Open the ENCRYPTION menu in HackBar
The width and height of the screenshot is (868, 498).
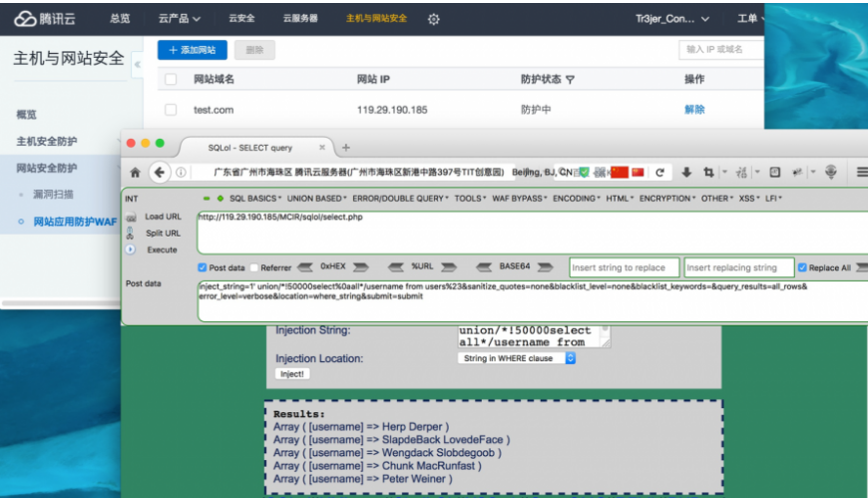667,199
